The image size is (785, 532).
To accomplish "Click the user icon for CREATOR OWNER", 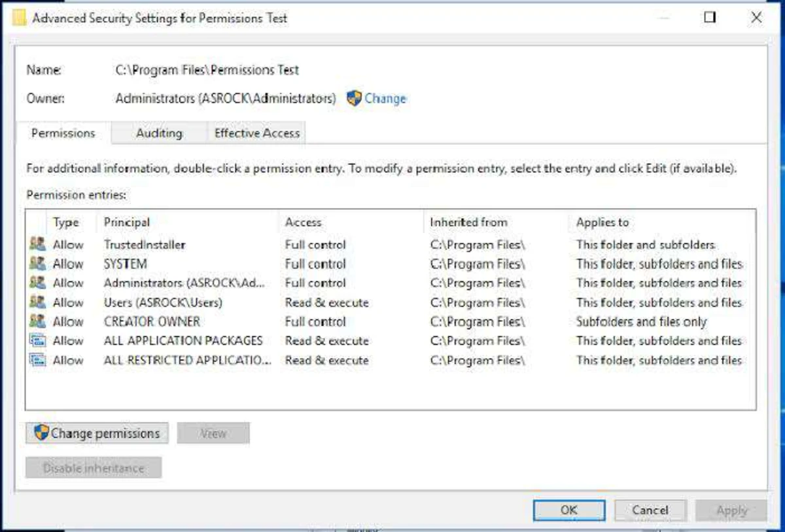I will [x=38, y=321].
